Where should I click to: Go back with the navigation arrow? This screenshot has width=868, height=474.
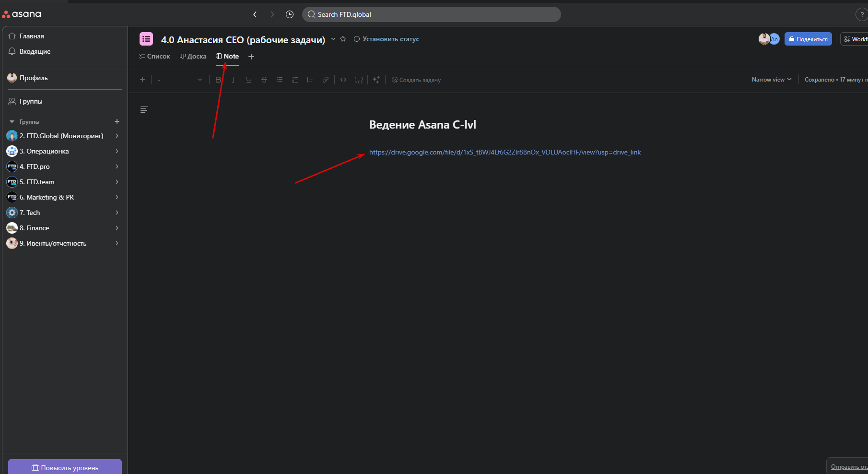[x=255, y=14]
